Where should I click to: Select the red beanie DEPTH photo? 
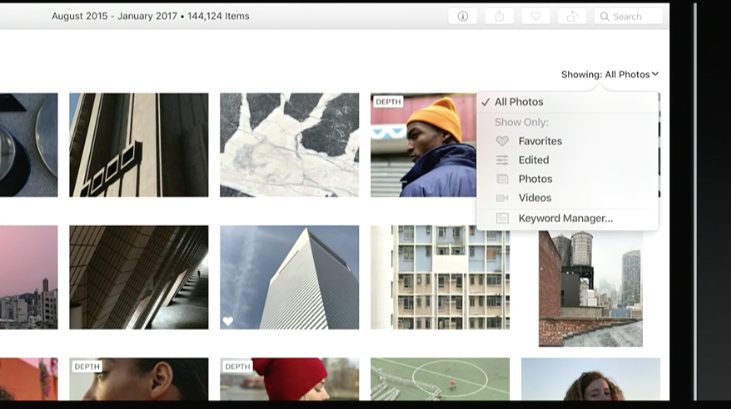[290, 379]
